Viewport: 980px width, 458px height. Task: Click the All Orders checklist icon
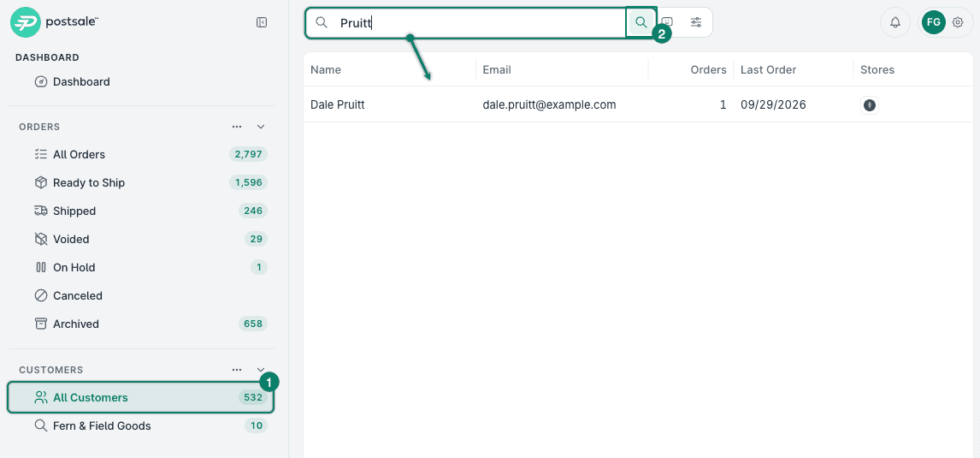point(41,155)
